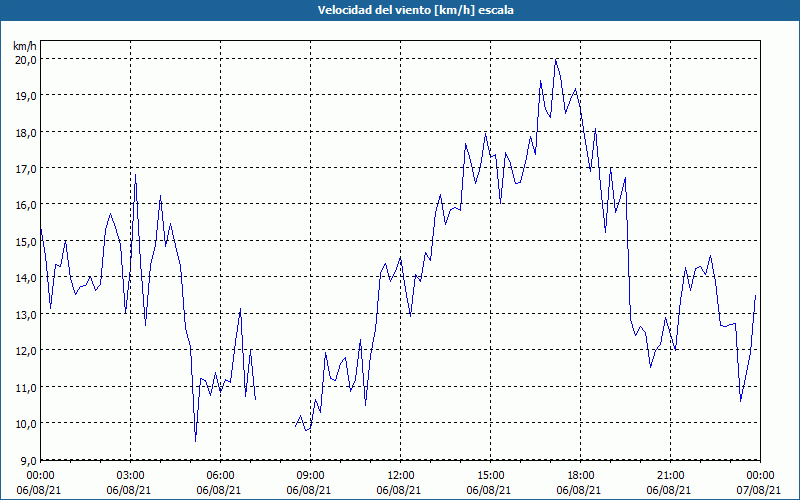Click the 11,0 y-axis value
Screen dimensions: 800x500
click(26, 387)
